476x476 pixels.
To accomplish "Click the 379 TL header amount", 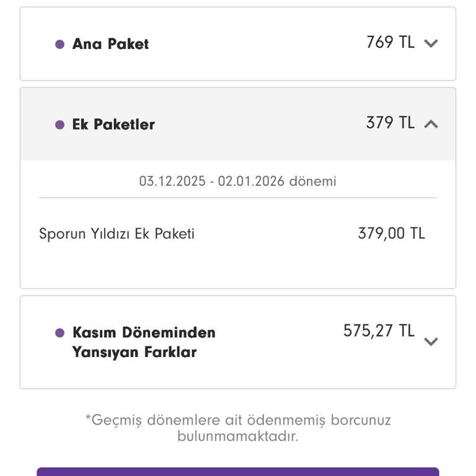I will (390, 123).
